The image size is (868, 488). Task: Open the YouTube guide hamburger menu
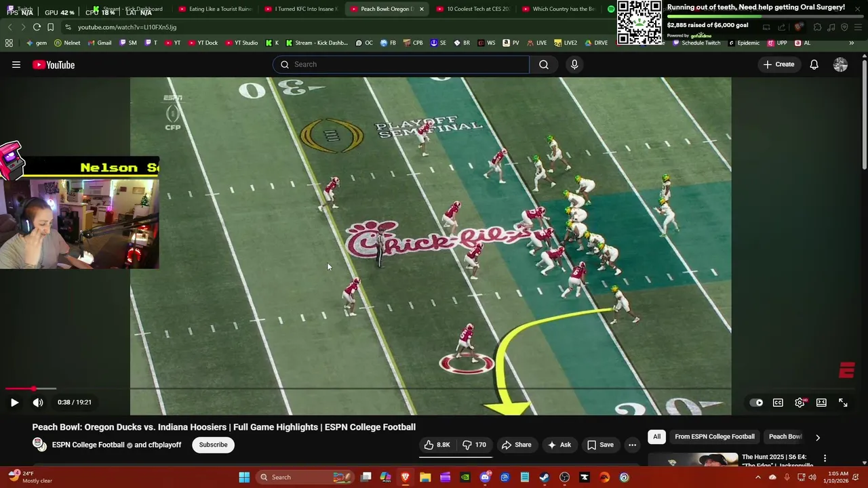coord(16,64)
